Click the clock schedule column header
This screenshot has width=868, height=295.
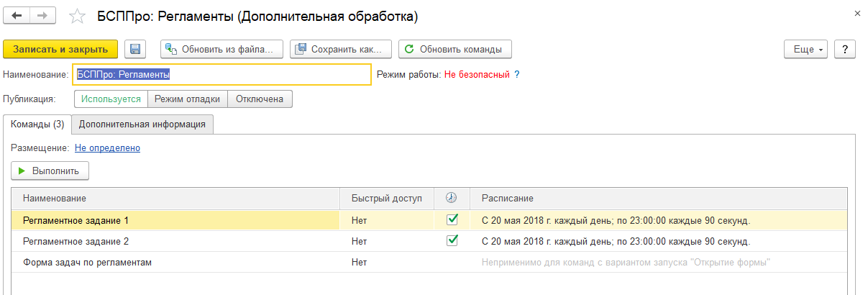pyautogui.click(x=452, y=198)
